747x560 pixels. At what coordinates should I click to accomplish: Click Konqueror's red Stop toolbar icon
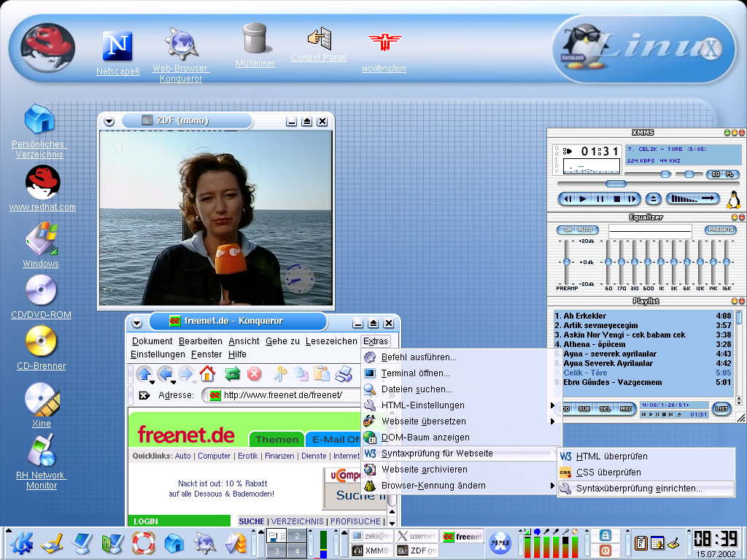[x=255, y=374]
